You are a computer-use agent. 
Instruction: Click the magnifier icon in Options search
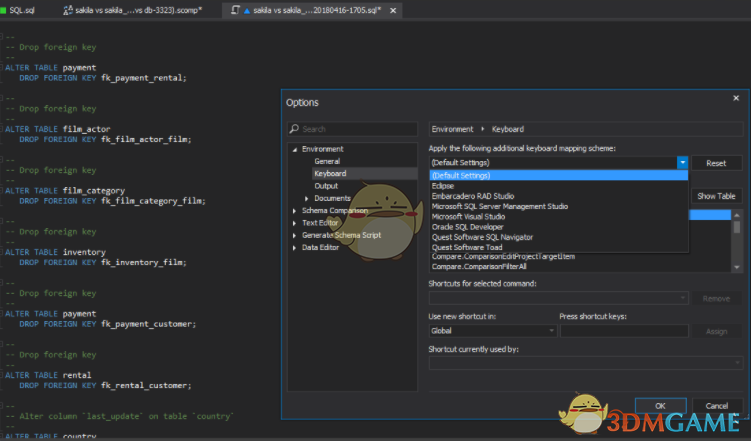click(294, 129)
